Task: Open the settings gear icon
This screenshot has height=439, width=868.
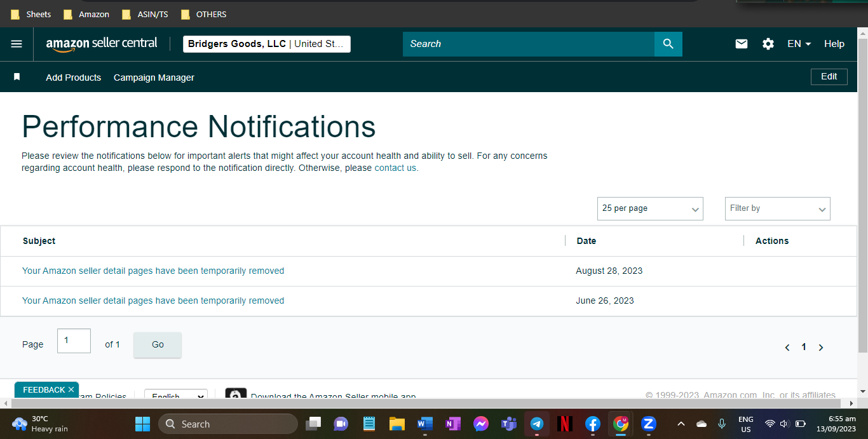Action: coord(768,44)
